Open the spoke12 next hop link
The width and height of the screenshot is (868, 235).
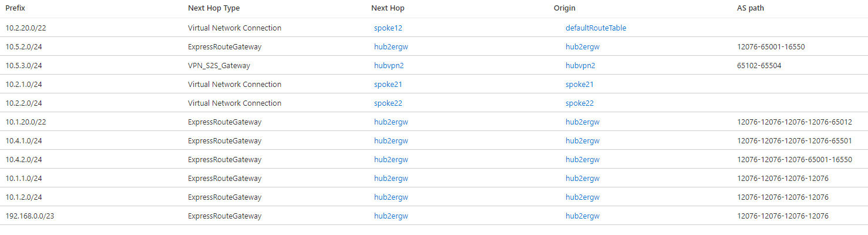(x=388, y=28)
